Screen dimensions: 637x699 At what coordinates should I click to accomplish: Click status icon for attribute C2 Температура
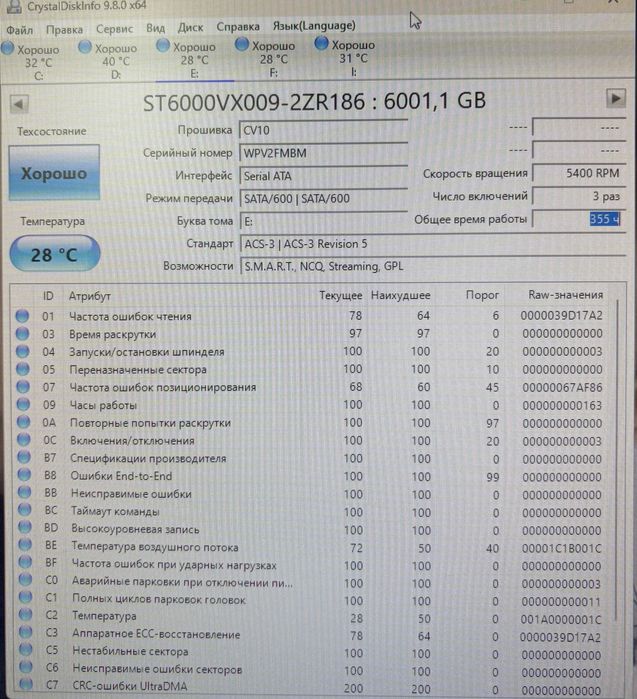(x=25, y=615)
